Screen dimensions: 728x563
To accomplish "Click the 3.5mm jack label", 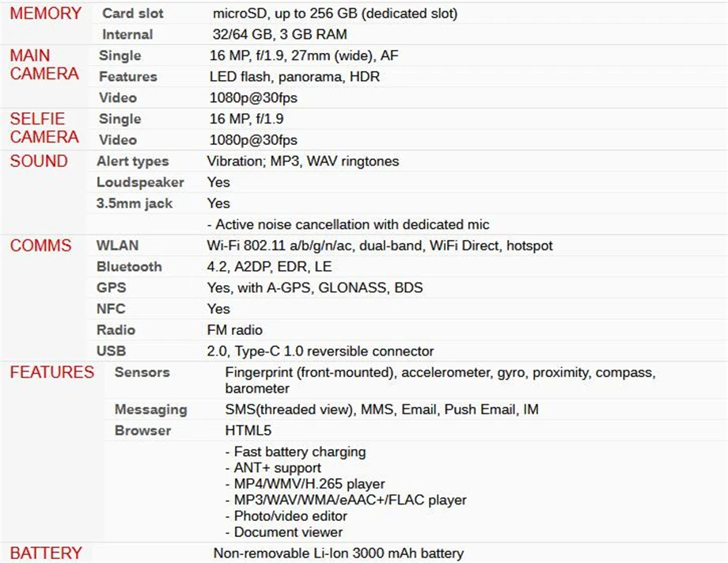I will (x=135, y=204).
